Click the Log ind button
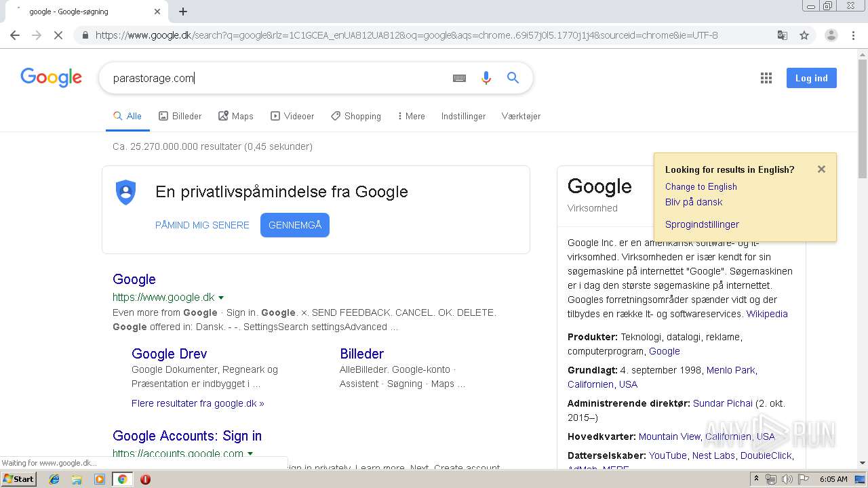The width and height of the screenshot is (868, 488). click(812, 78)
